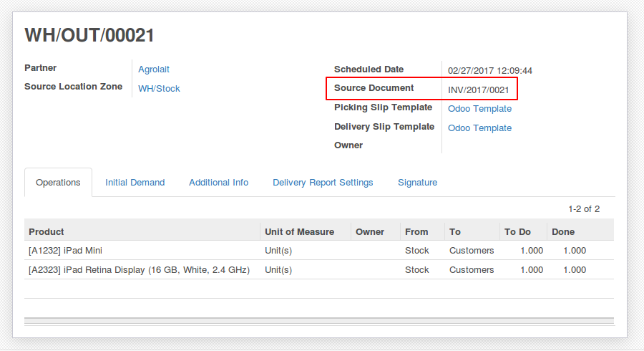
Task: Switch to the Signature tab
Action: pos(417,183)
